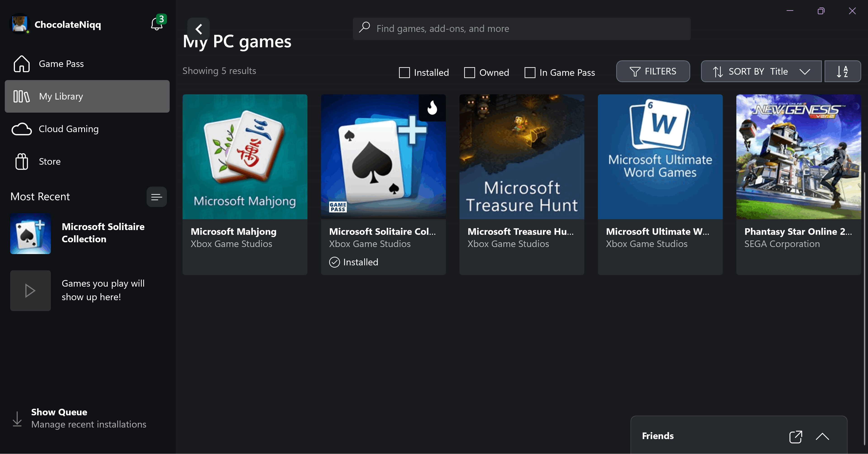Expand the Friends panel chevron
The height and width of the screenshot is (454, 868).
click(822, 437)
